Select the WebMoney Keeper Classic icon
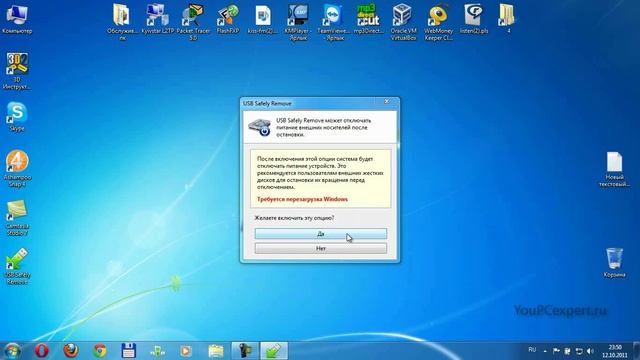 click(438, 22)
